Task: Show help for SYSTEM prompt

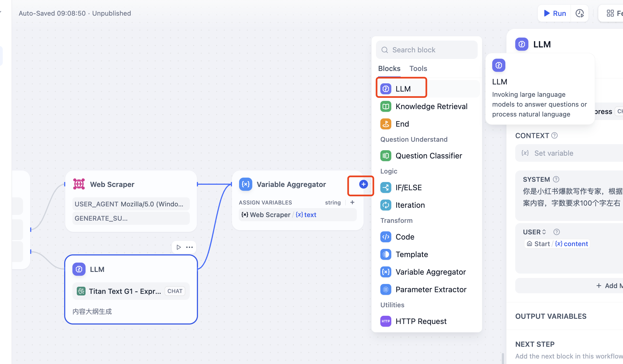Action: 556,179
